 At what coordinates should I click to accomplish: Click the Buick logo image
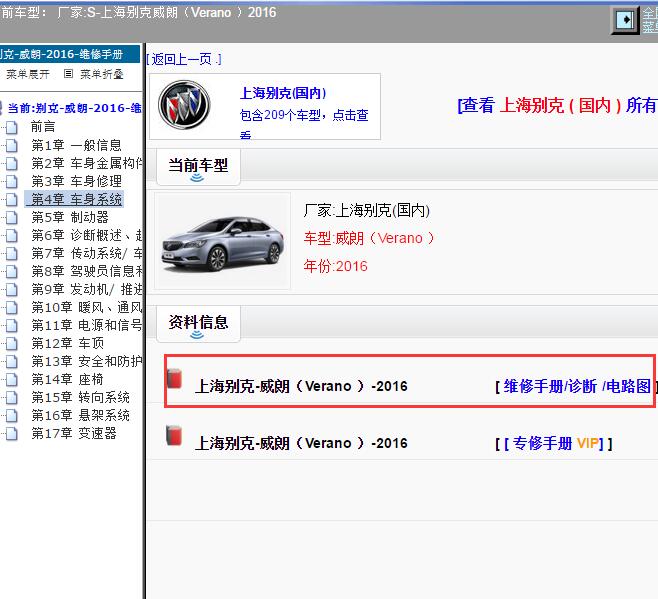tap(184, 105)
